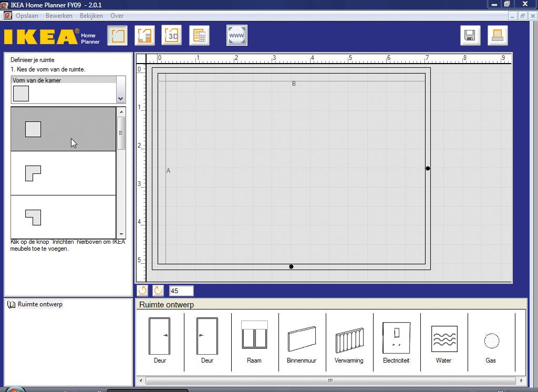
Task: Click the furnish room toolbar icon
Action: (x=144, y=35)
